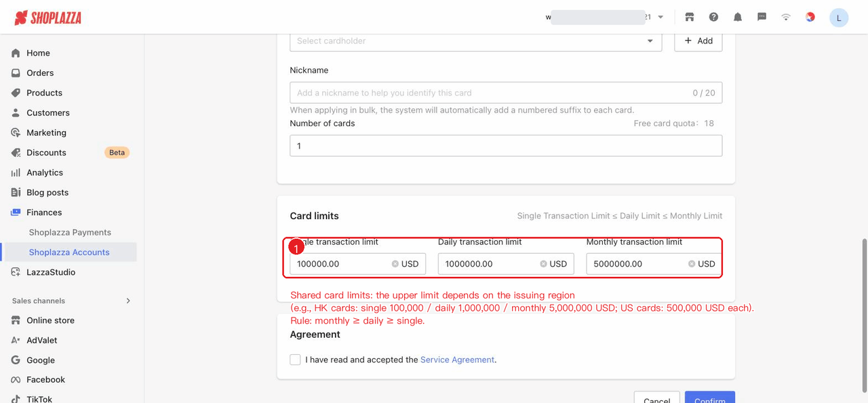Click the colorful circular app icon in header
The image size is (868, 403).
point(810,17)
